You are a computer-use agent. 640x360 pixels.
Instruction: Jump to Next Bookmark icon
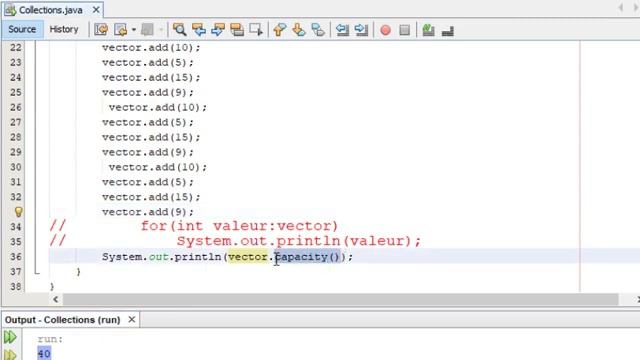299,29
